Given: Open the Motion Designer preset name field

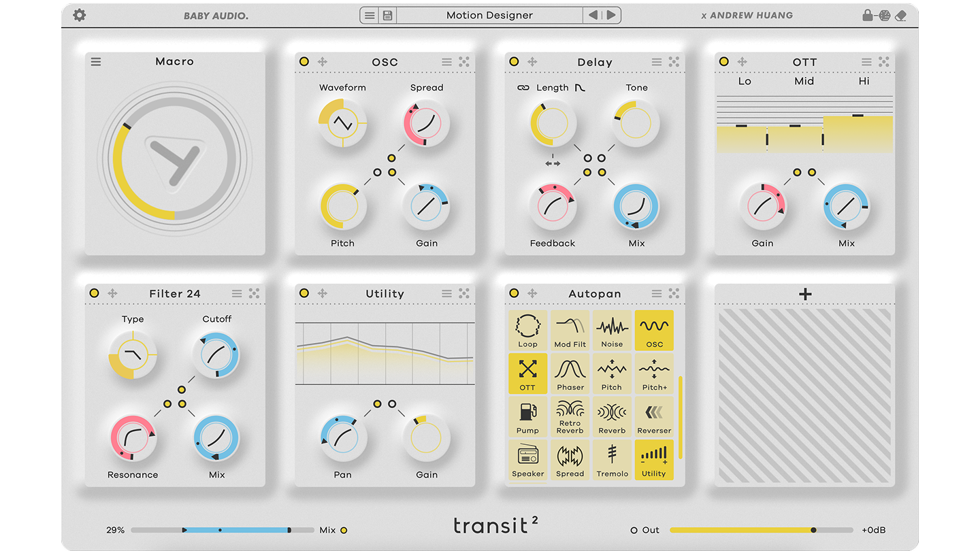Looking at the screenshot, I should [x=489, y=15].
